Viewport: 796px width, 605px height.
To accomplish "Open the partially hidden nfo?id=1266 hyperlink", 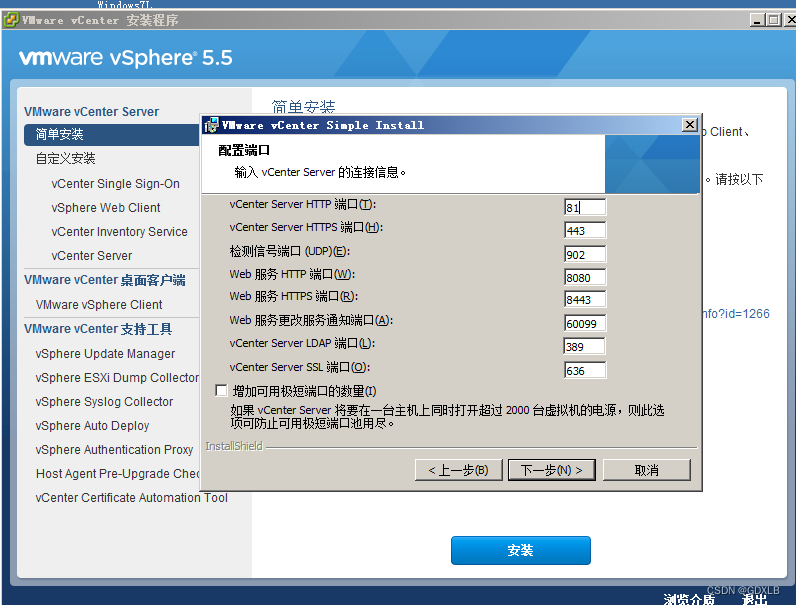I will coord(736,314).
